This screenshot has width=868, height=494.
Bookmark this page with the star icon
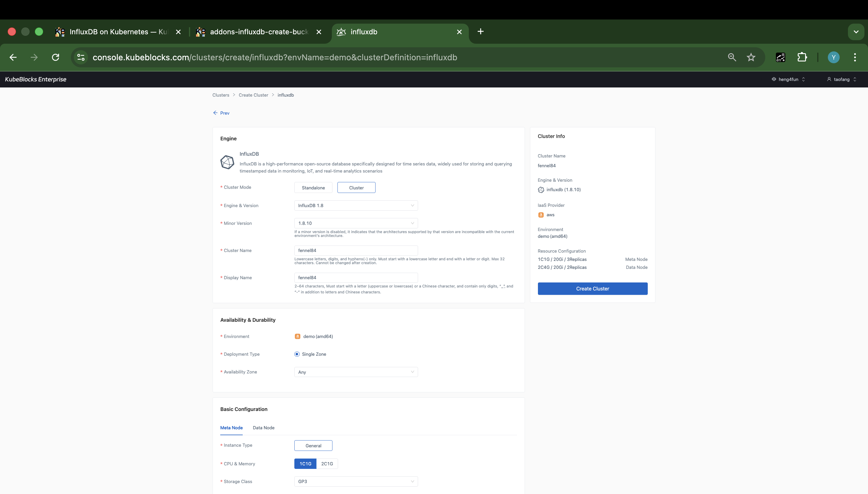[x=751, y=57]
